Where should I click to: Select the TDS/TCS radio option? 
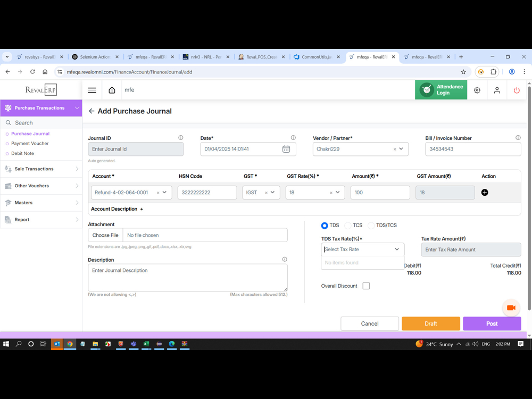371,226
